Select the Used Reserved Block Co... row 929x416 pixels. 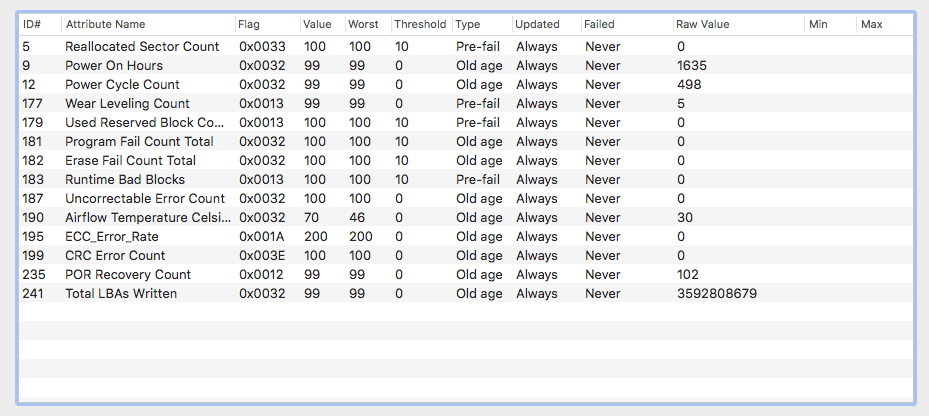(x=466, y=122)
